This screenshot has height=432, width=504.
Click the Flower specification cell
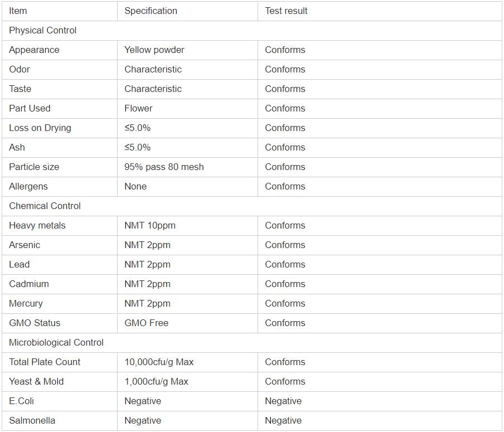point(138,109)
